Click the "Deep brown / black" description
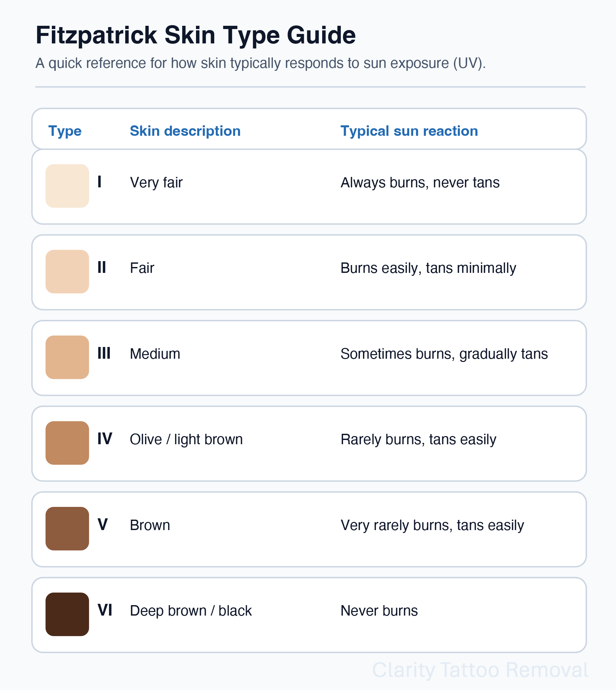 pos(191,611)
